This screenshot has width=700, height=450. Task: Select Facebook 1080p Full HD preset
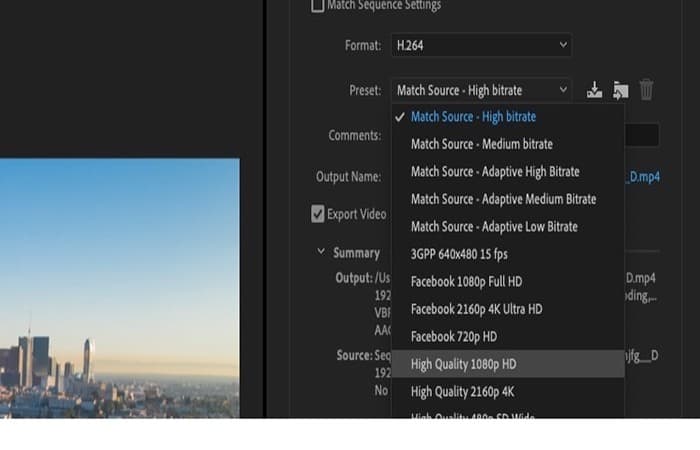[x=508, y=282]
